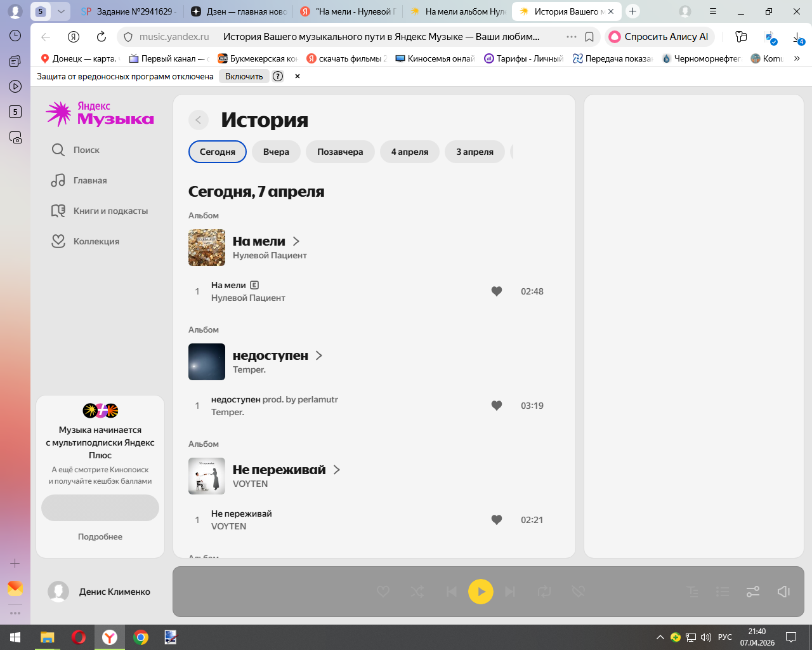Go back from the История page
The image size is (812, 650).
pos(199,120)
